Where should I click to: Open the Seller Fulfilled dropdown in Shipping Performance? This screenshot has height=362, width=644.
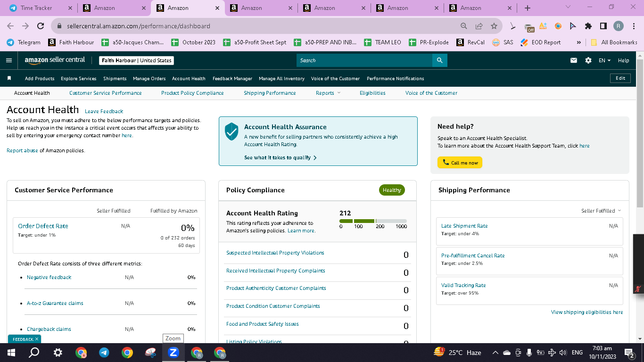tap(601, 211)
